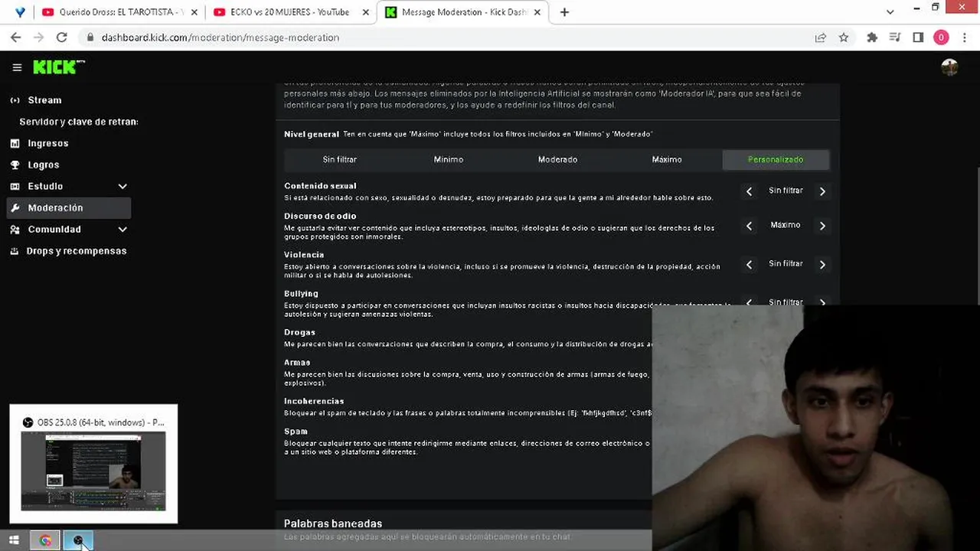Open Moderación in the sidebar
Image resolution: width=980 pixels, height=551 pixels.
tap(69, 207)
